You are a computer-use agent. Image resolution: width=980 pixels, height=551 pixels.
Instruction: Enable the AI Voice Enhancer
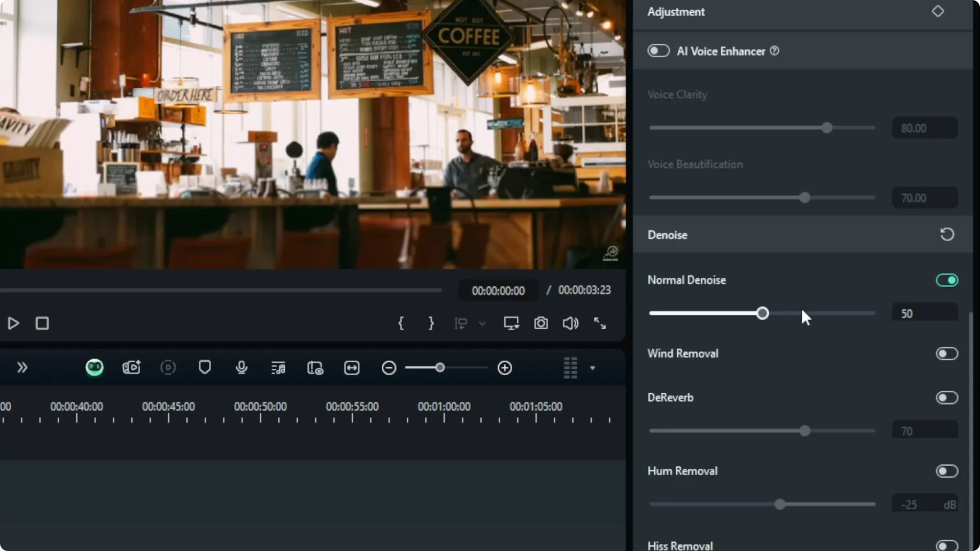coord(658,51)
